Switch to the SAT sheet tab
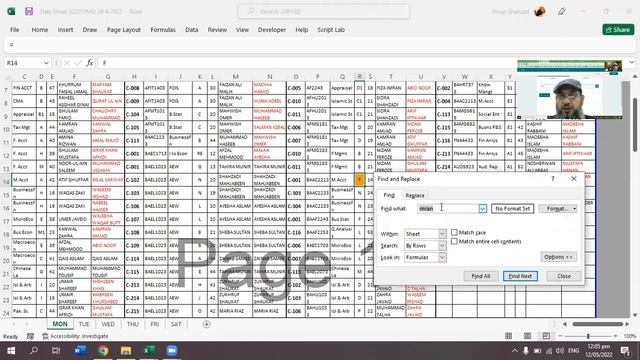Image resolution: width=640 pixels, height=360 pixels. coord(176,324)
